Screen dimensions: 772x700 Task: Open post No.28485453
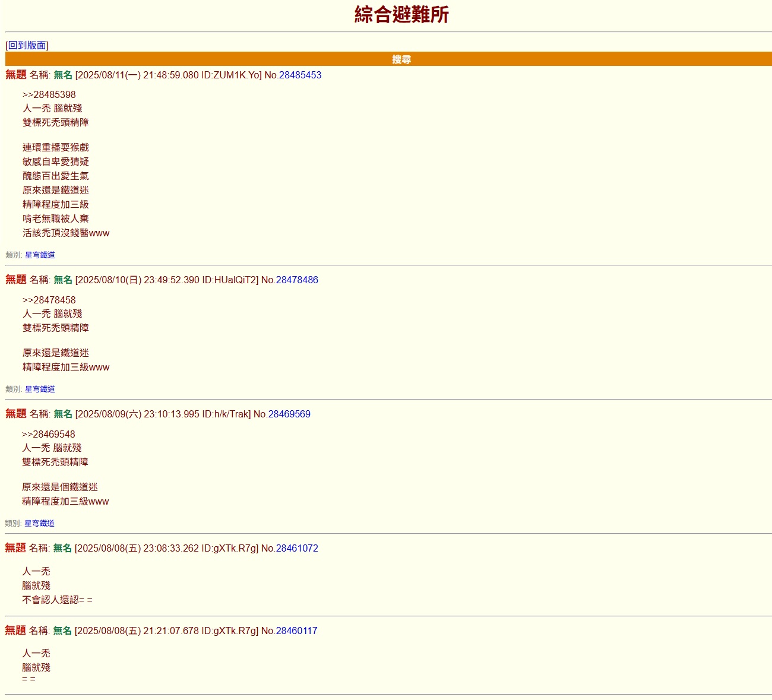click(300, 75)
